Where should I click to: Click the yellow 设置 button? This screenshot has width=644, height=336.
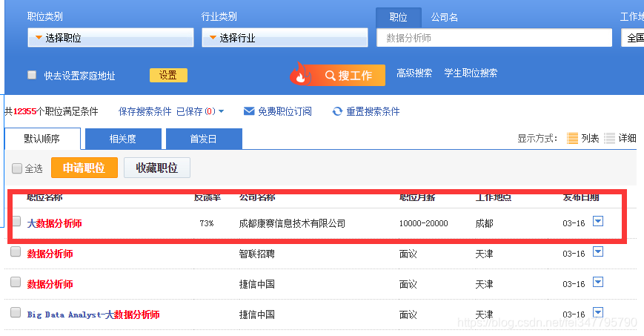click(168, 75)
